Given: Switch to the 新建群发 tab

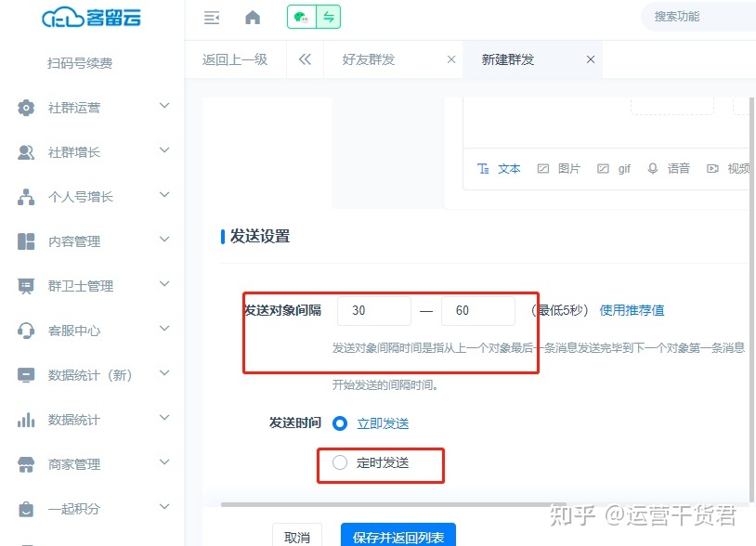Looking at the screenshot, I should (508, 59).
